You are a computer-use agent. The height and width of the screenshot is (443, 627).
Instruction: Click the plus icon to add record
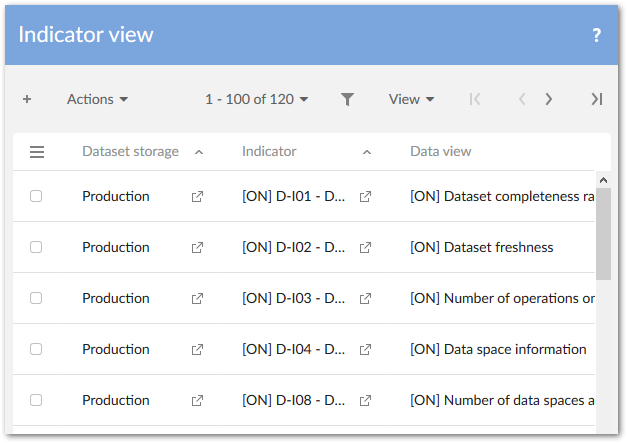click(x=27, y=99)
